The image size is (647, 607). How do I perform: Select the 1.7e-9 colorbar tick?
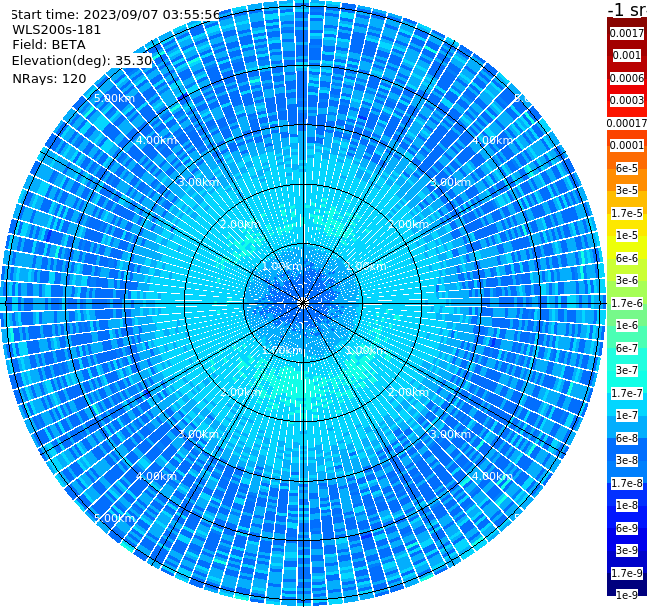click(x=627, y=573)
